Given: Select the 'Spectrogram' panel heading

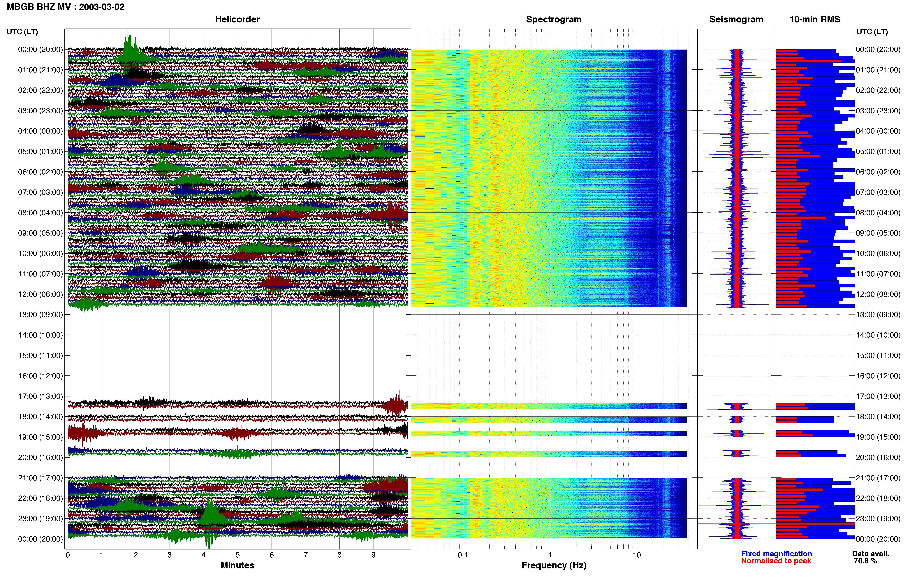Looking at the screenshot, I should pyautogui.click(x=554, y=20).
